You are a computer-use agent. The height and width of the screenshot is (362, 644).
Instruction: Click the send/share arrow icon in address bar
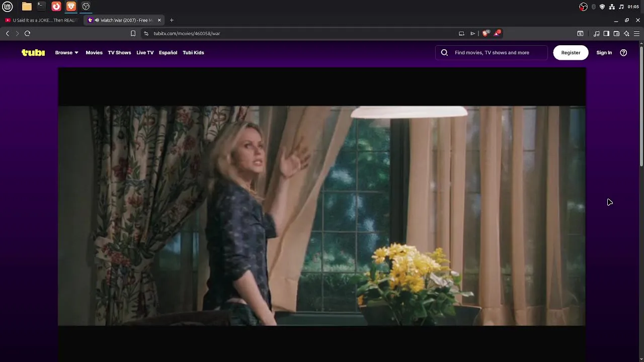coord(473,33)
